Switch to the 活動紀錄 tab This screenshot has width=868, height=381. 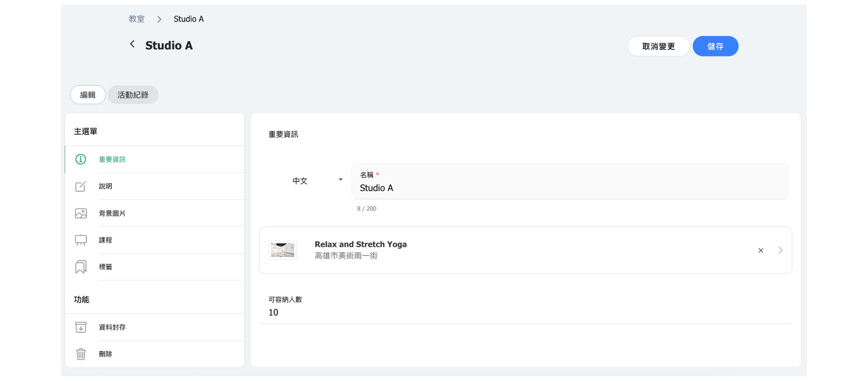pyautogui.click(x=133, y=95)
